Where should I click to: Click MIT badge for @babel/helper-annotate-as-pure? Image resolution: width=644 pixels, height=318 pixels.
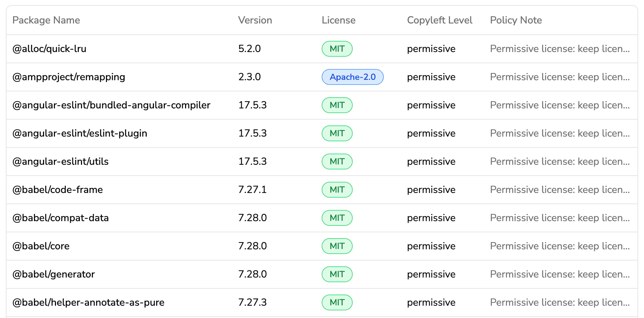[337, 302]
